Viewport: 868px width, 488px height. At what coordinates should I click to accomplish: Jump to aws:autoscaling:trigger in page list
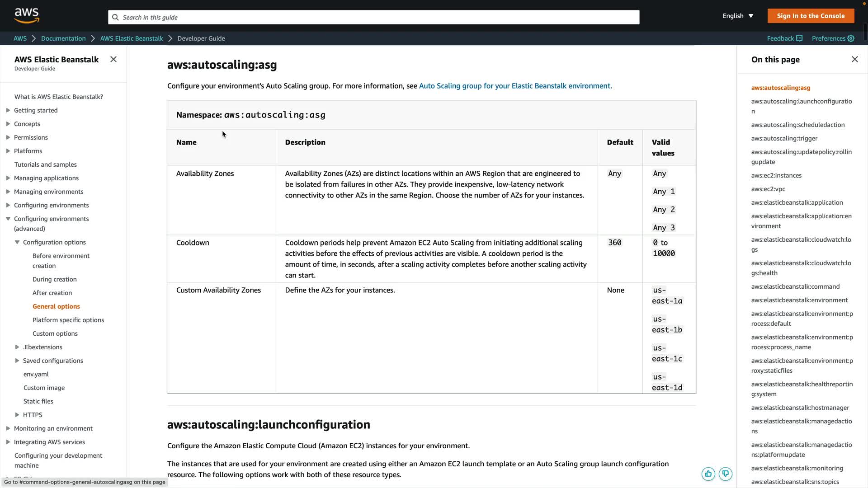784,138
